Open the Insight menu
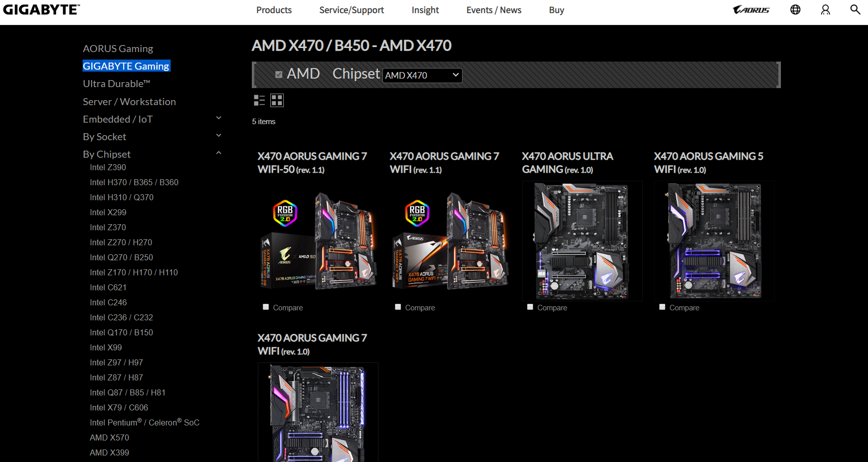This screenshot has width=868, height=462. point(425,10)
